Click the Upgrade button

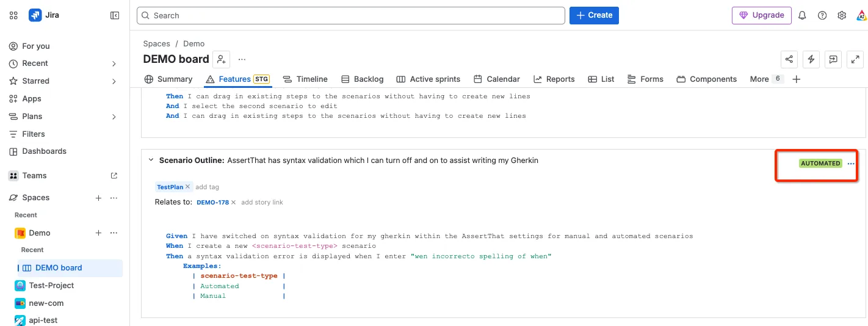(x=762, y=15)
